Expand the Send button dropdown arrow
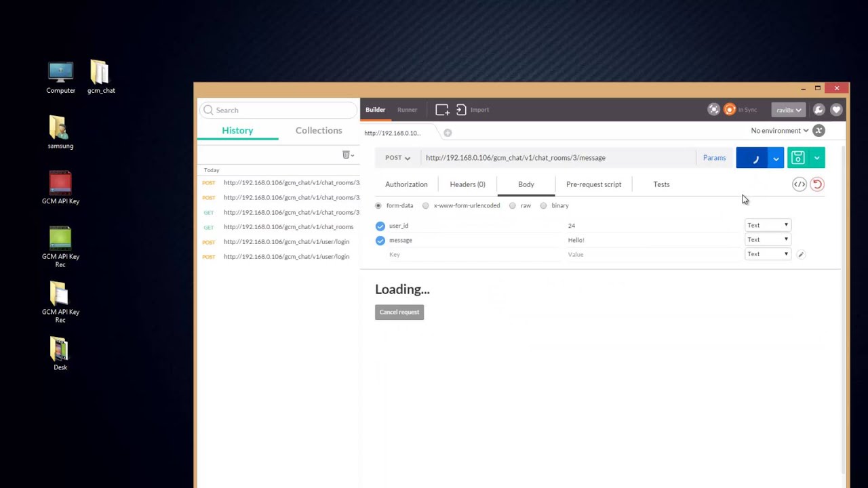The height and width of the screenshot is (488, 868). [x=776, y=158]
